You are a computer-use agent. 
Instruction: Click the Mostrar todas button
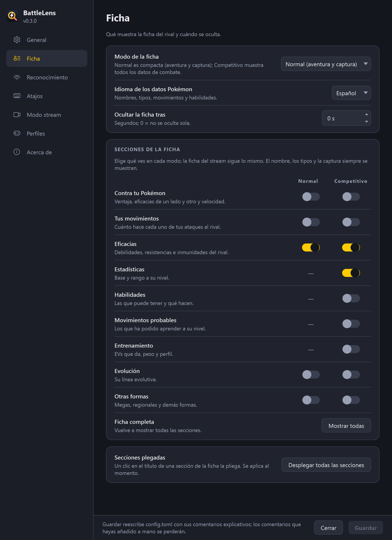pos(346,425)
